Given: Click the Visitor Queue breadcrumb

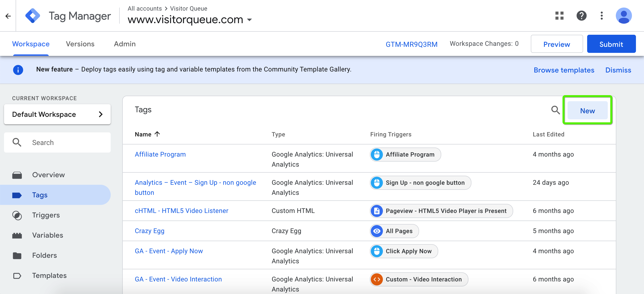Looking at the screenshot, I should [189, 9].
